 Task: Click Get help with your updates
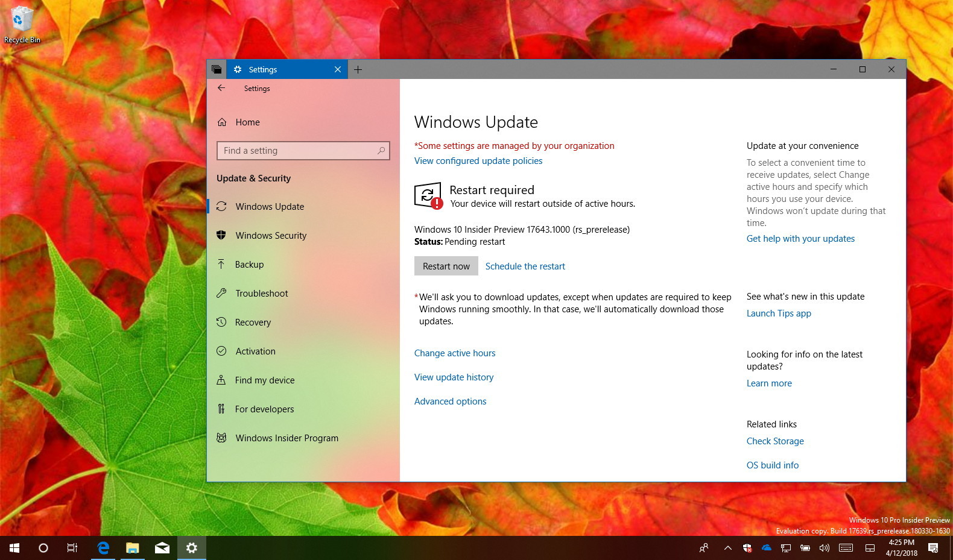(x=800, y=239)
